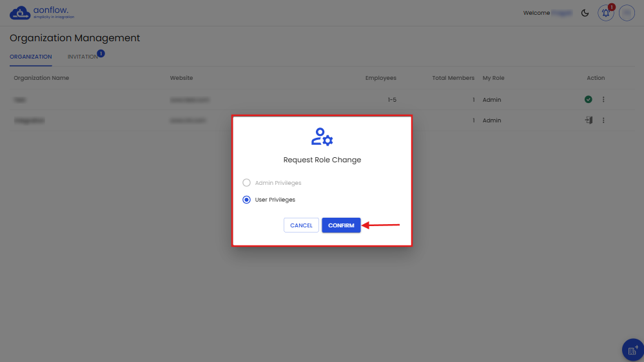This screenshot has width=644, height=362.
Task: Click the Employees column header
Action: click(x=380, y=78)
